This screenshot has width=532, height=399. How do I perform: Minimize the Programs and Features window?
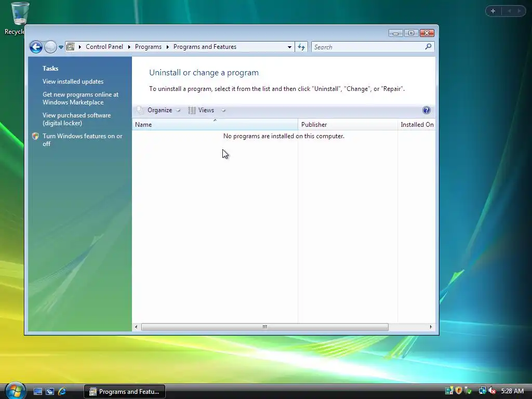pos(395,33)
